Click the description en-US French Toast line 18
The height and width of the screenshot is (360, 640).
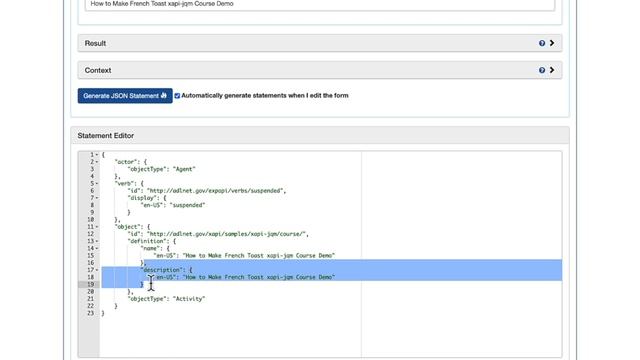244,277
